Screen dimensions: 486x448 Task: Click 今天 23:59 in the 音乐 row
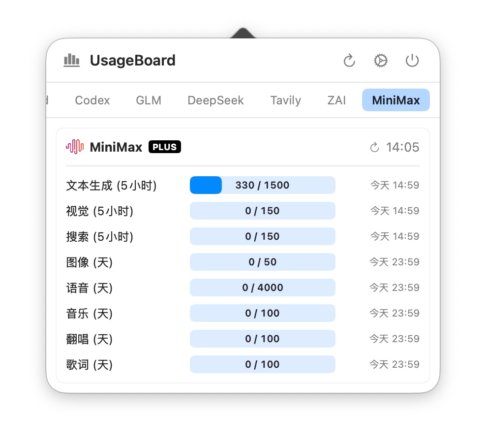395,313
